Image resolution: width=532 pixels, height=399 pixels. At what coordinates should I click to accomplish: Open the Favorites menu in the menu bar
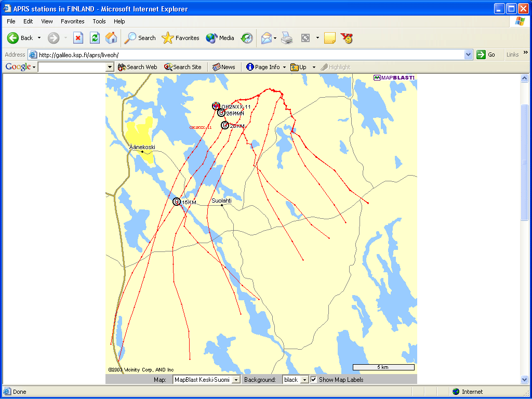click(73, 21)
